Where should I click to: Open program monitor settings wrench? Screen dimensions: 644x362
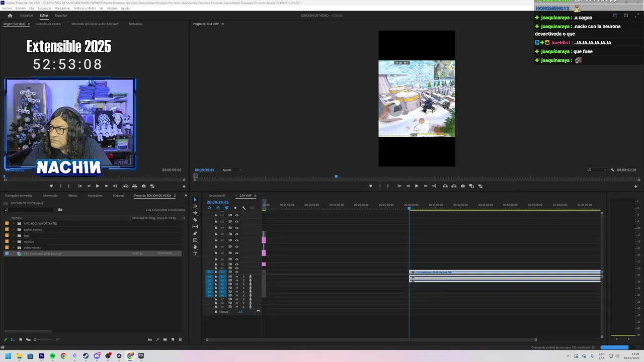click(612, 170)
